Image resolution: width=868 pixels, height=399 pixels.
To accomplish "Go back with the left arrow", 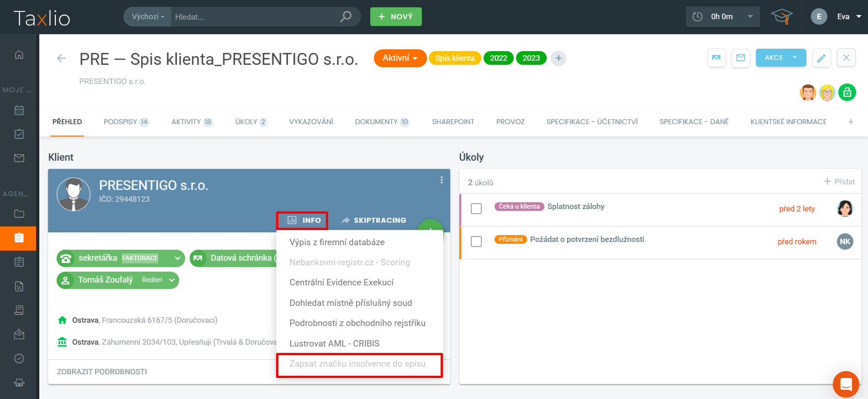I will [61, 58].
